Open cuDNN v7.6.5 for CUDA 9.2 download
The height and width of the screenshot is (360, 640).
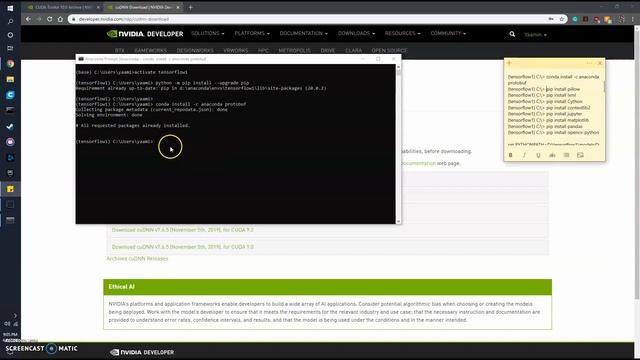point(182,230)
